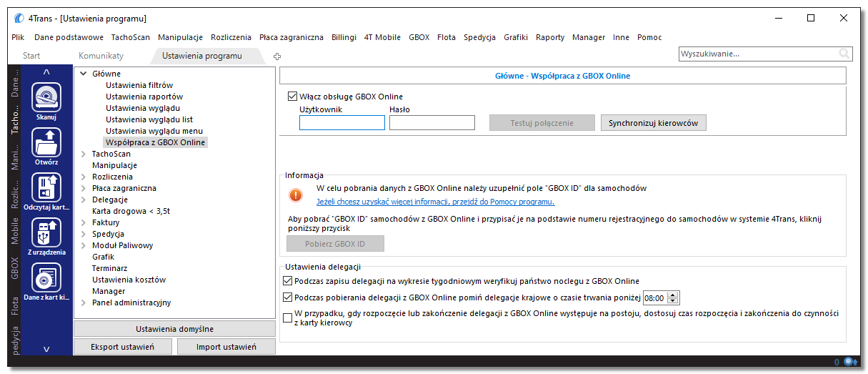Decrease the duration time with the spinner down arrow
This screenshot has height=374, width=868.
[673, 301]
